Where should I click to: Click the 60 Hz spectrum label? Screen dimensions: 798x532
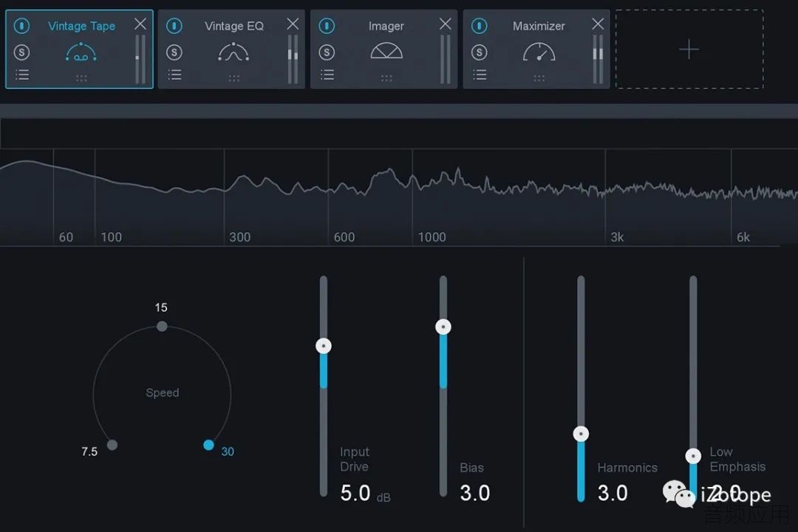point(66,236)
